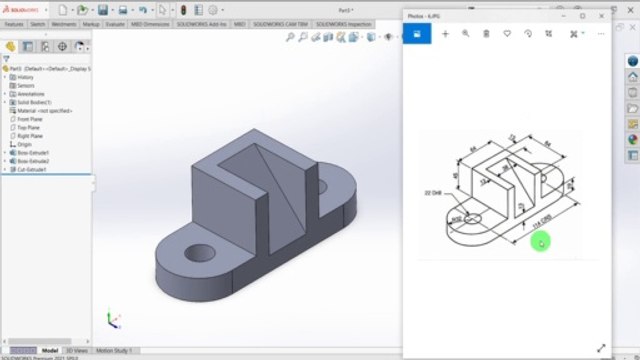The height and width of the screenshot is (360, 640).
Task: Open the Weldments ribbon tab
Action: click(x=64, y=24)
